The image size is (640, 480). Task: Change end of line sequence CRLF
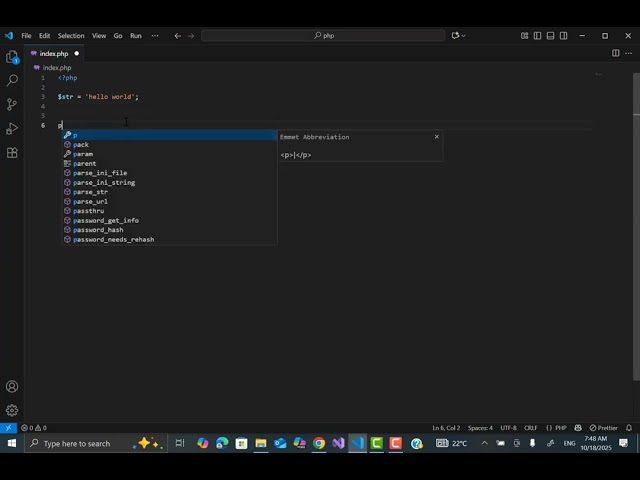[531, 428]
